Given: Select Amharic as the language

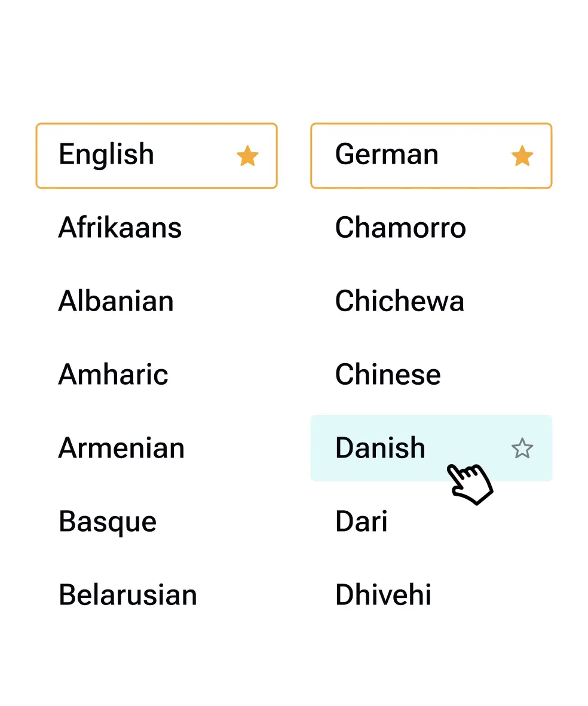Looking at the screenshot, I should pos(113,375).
